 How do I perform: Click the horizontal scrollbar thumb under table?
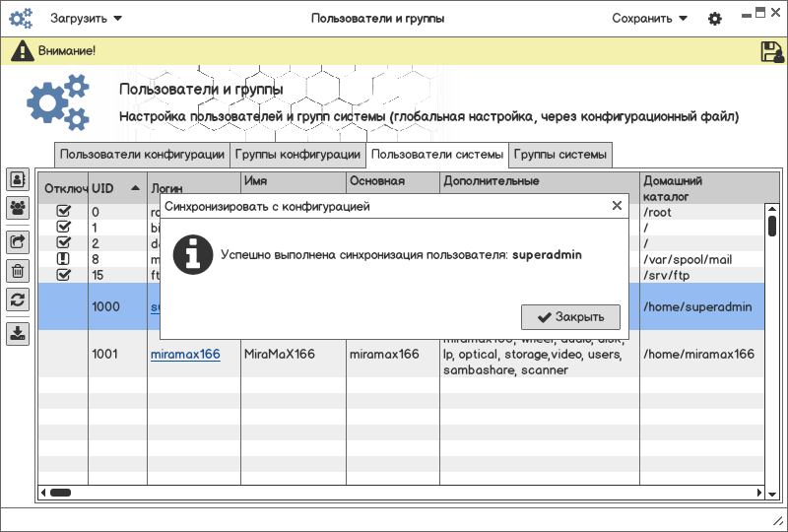tap(60, 492)
